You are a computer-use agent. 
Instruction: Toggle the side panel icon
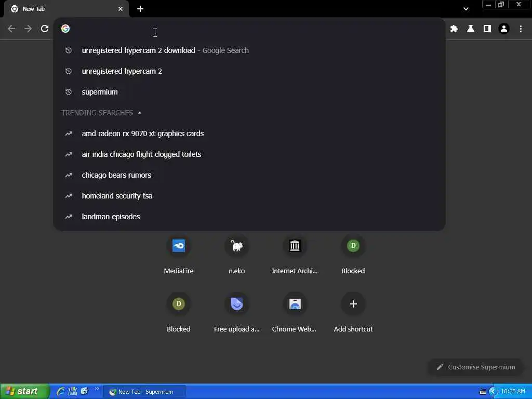pyautogui.click(x=487, y=29)
